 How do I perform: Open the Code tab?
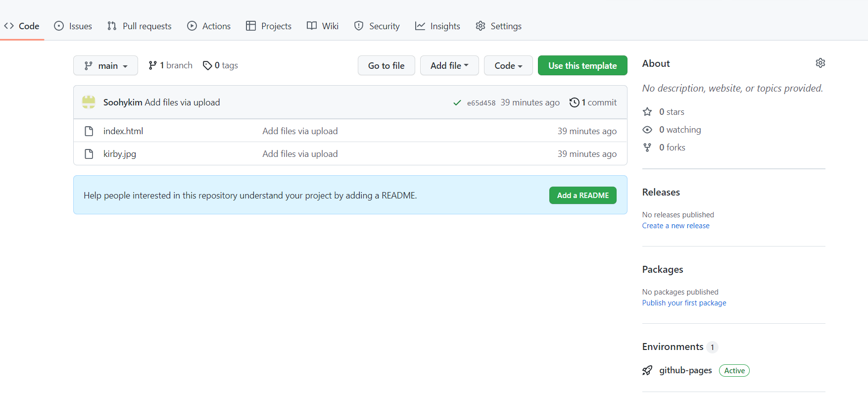tap(22, 26)
